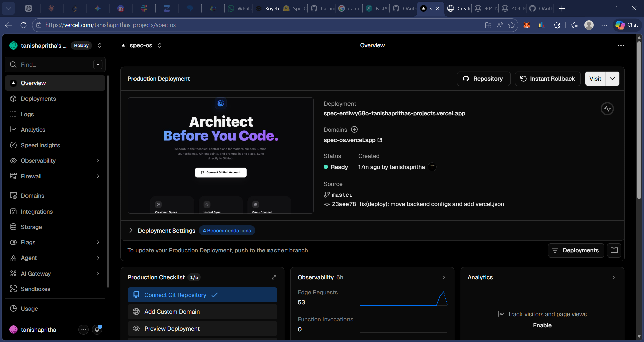Enable Analytics tracking

(x=542, y=325)
